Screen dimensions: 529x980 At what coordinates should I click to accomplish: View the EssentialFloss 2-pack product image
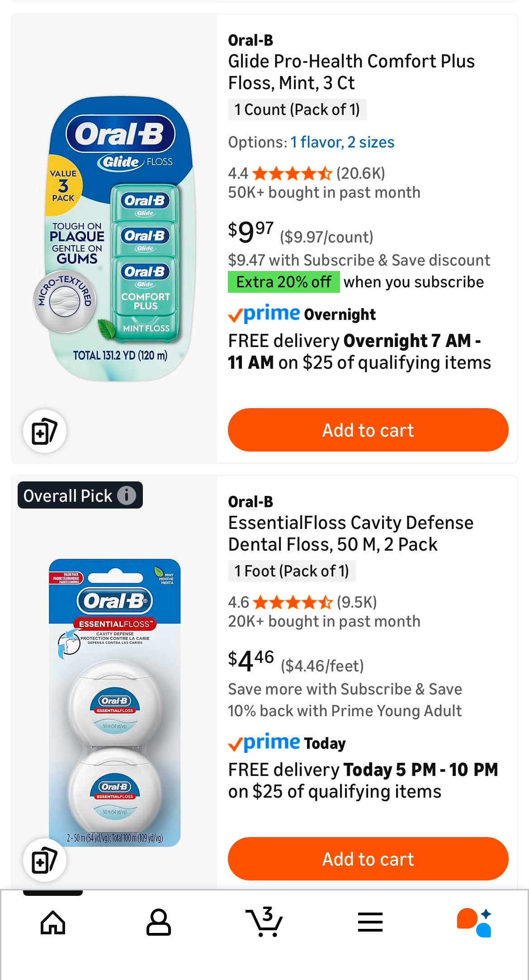click(115, 701)
